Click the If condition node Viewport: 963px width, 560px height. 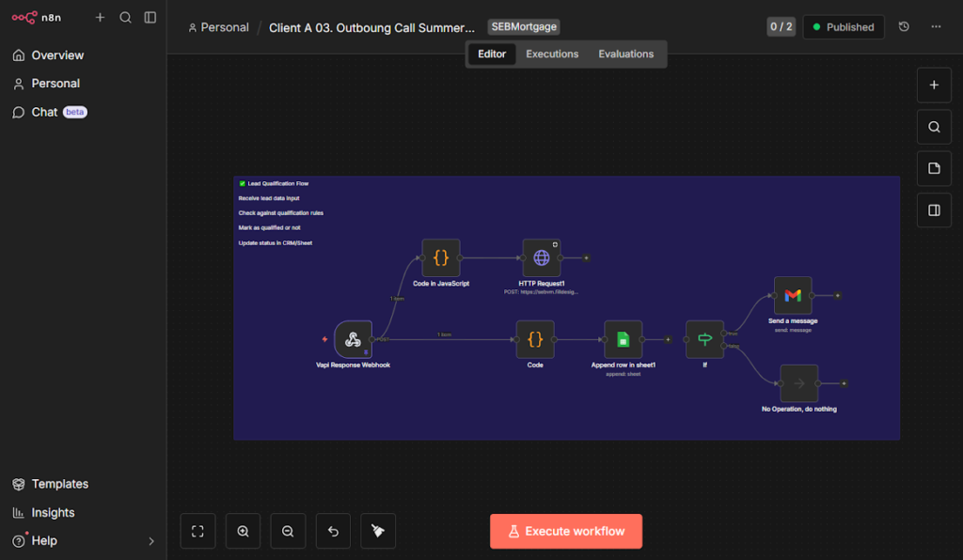click(x=704, y=339)
